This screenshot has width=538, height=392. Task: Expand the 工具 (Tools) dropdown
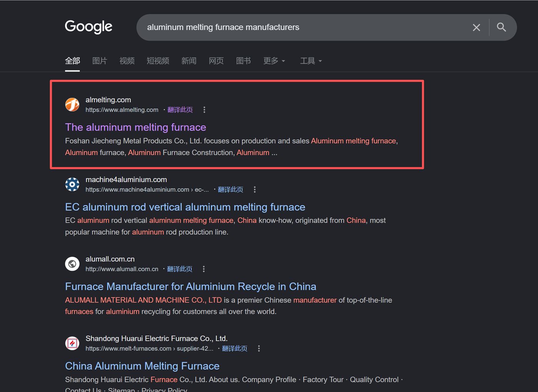(311, 61)
